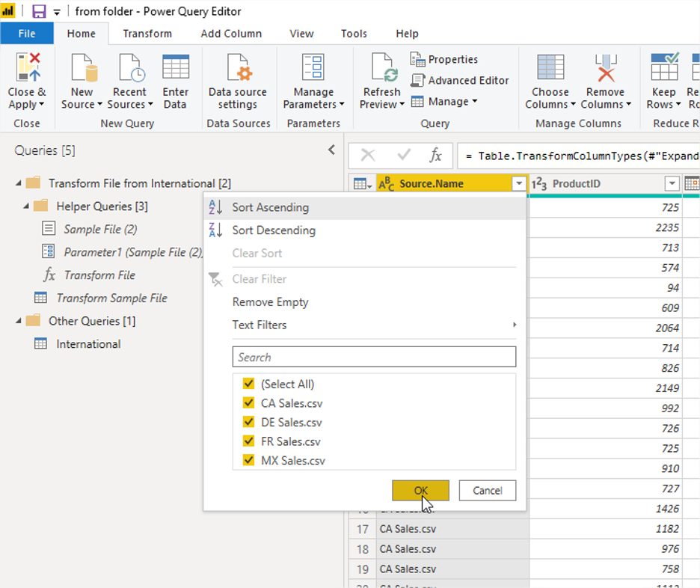Uncheck CA Sales.csv

click(x=248, y=402)
